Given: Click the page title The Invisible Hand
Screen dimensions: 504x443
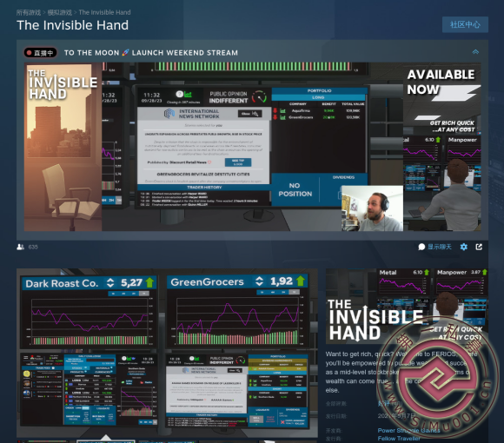Looking at the screenshot, I should (73, 25).
